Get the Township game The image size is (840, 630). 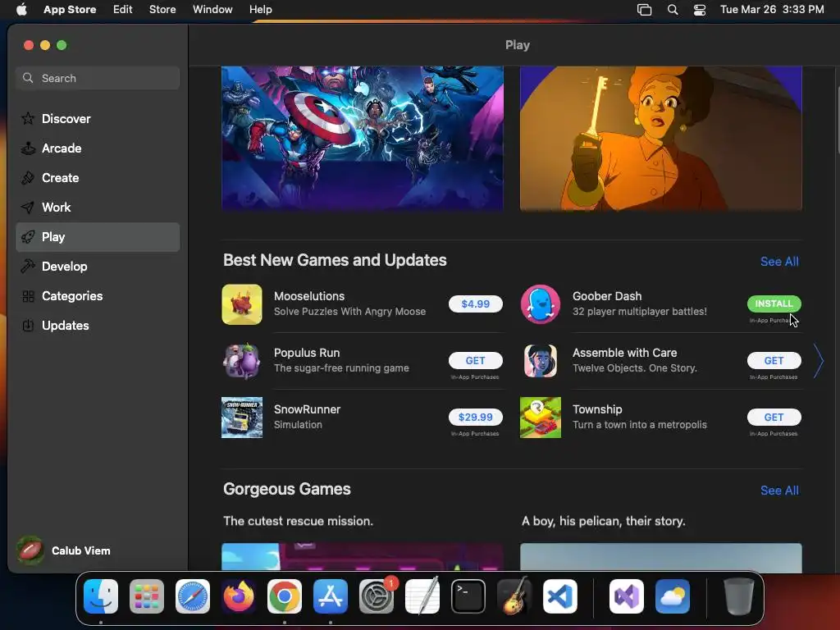coord(774,417)
